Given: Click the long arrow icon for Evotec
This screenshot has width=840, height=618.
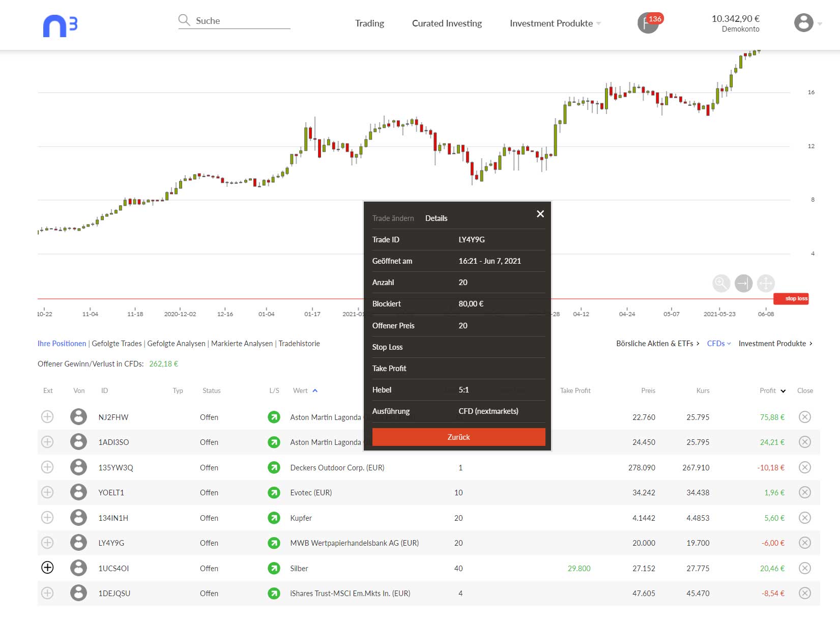Looking at the screenshot, I should [274, 492].
